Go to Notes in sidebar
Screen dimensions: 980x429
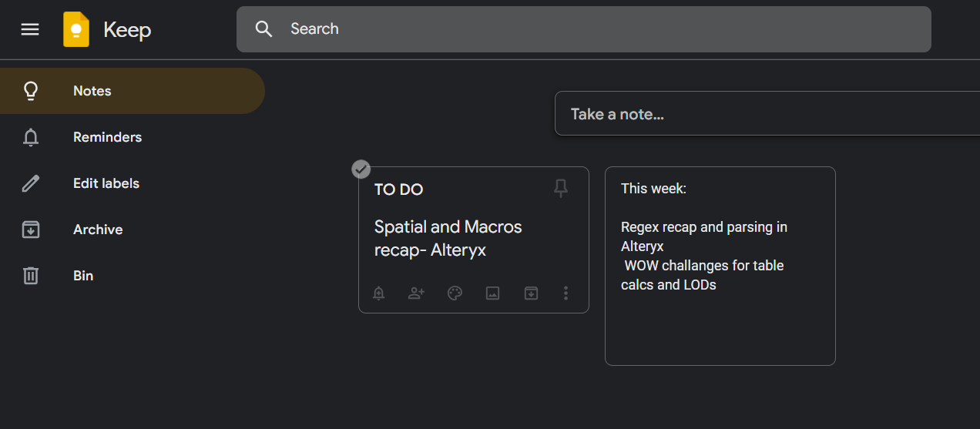pos(92,91)
